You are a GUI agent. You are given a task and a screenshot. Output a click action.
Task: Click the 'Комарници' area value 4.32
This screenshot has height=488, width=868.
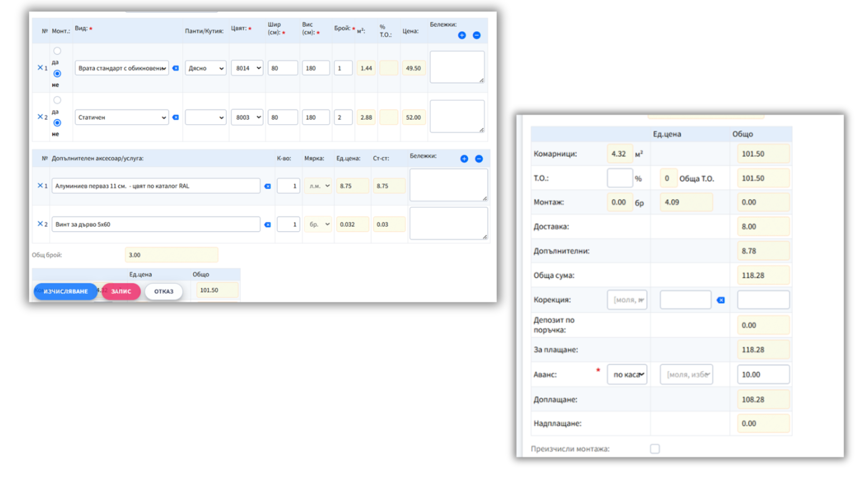click(x=620, y=154)
